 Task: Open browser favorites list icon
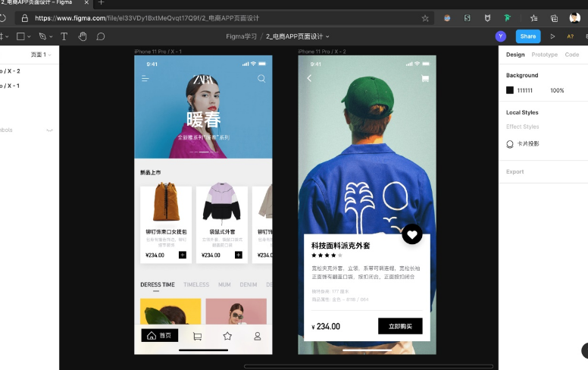(x=533, y=18)
